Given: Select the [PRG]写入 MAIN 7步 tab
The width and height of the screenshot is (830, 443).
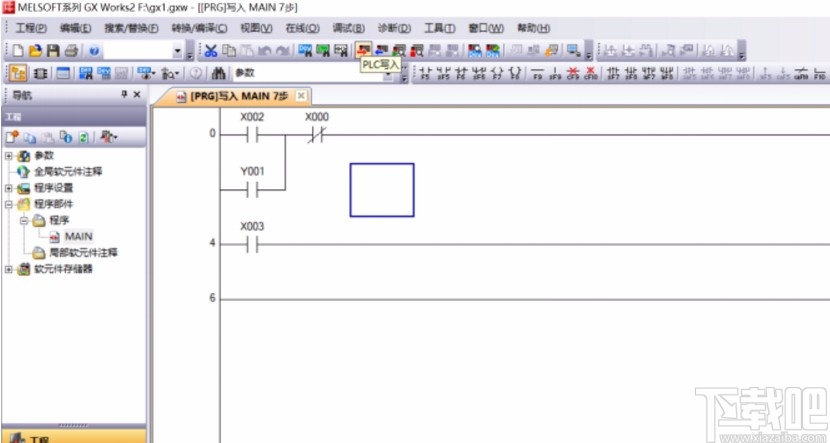Looking at the screenshot, I should pos(234,96).
